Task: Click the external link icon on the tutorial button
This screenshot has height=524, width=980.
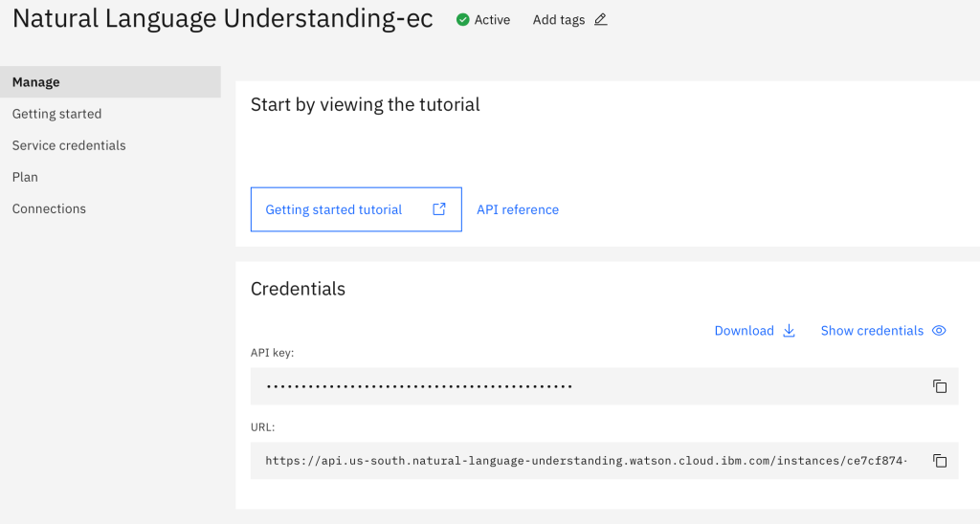Action: click(x=439, y=209)
